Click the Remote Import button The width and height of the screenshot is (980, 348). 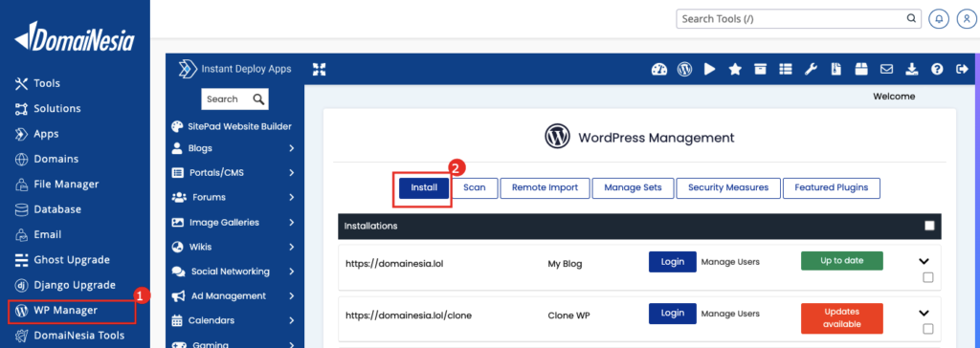click(545, 187)
